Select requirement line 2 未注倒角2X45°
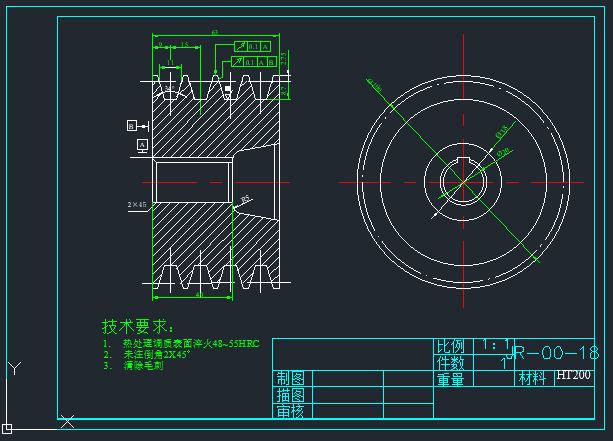Image resolution: width=613 pixels, height=441 pixels. [147, 355]
